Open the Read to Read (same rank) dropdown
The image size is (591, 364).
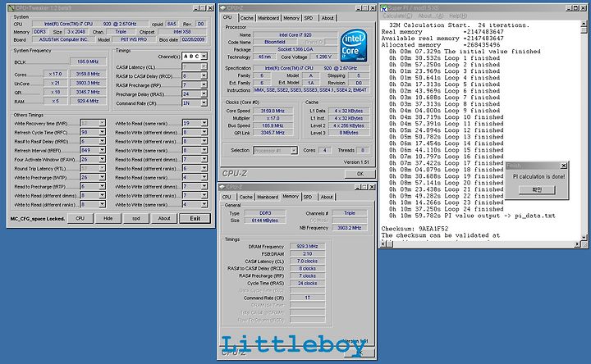point(204,177)
